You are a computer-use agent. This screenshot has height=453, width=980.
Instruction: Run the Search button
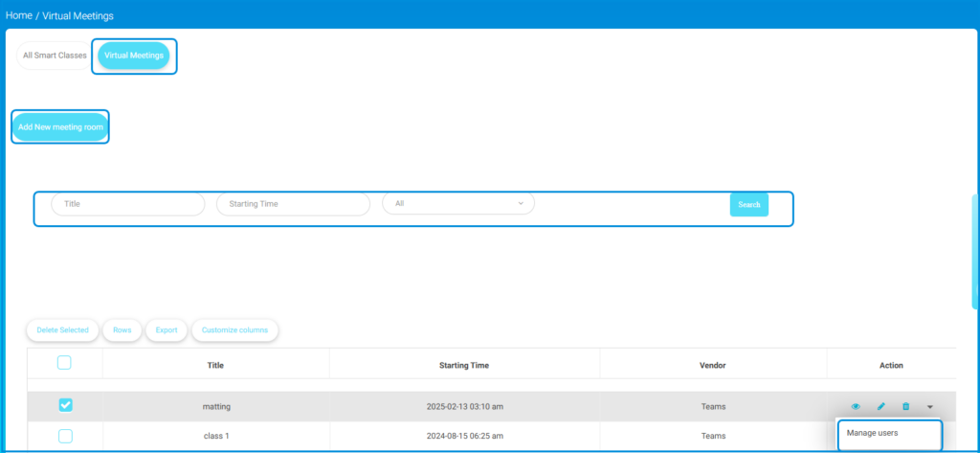point(749,205)
